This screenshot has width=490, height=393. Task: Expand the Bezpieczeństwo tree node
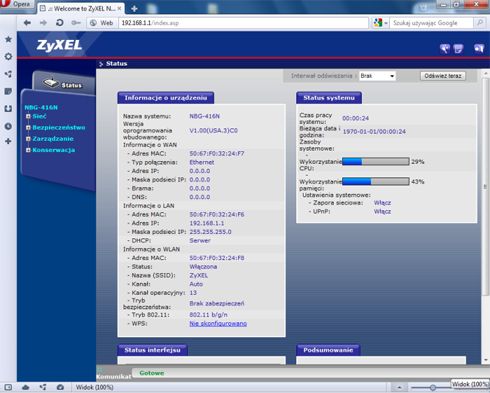[x=28, y=128]
